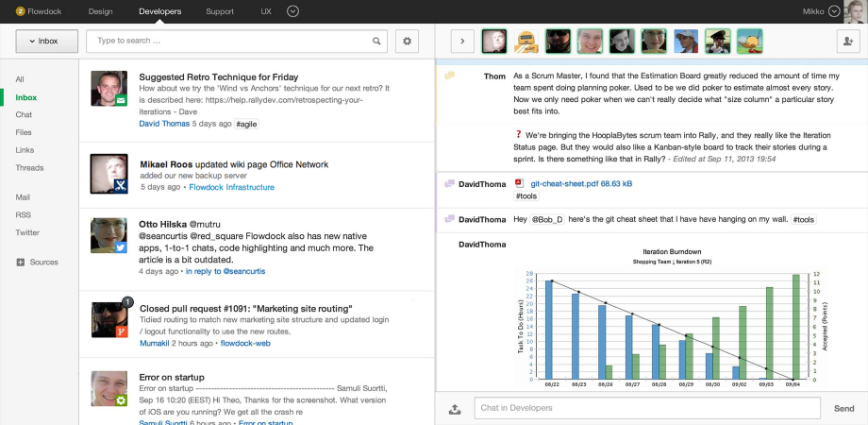Select the Mail source in sidebar
Viewport: 868px width, 425px height.
pyautogui.click(x=23, y=197)
